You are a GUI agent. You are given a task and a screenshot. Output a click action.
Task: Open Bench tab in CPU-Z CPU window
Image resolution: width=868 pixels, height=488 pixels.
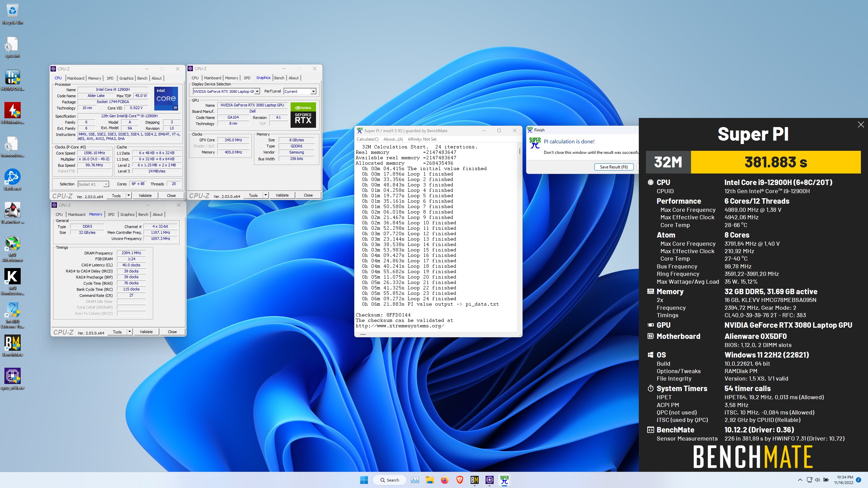pos(142,78)
